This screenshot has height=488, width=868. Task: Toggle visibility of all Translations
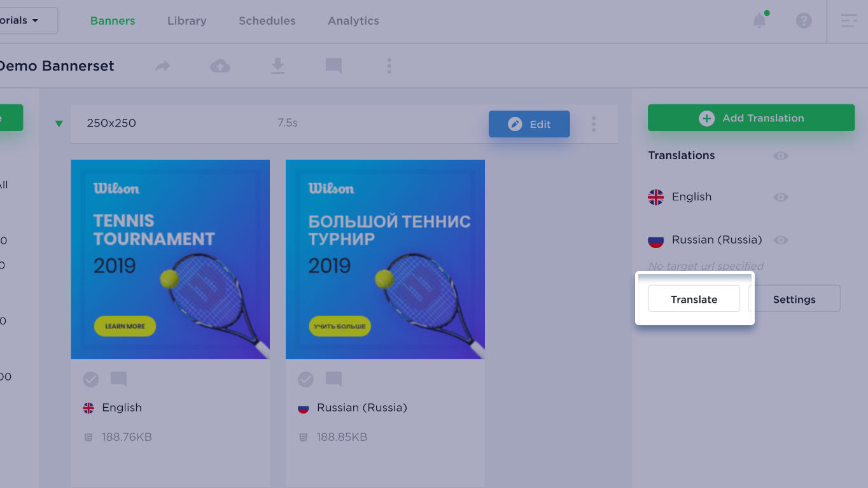click(781, 156)
